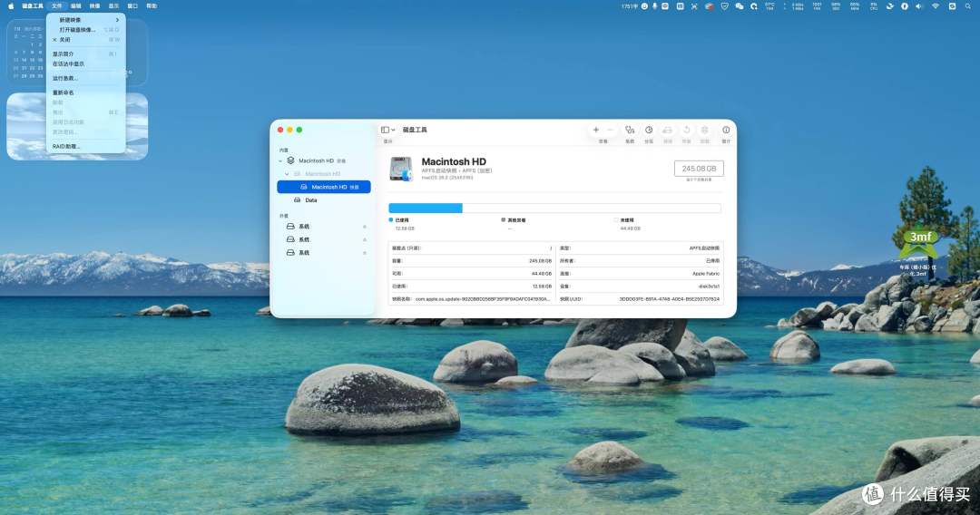Viewport: 980px width, 515px height.
Task: Click the Macintosh HD title heading
Action: [x=454, y=161]
